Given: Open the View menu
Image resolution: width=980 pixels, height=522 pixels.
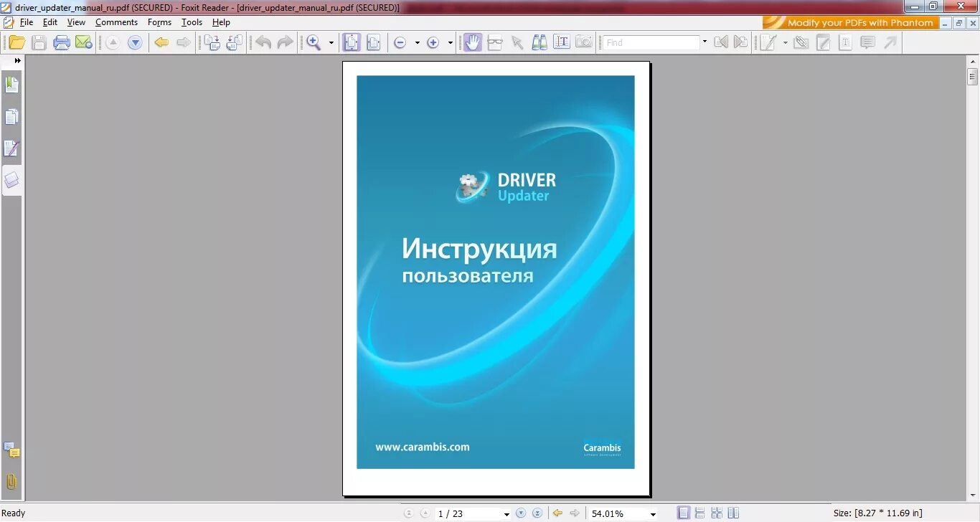Looking at the screenshot, I should pos(76,22).
